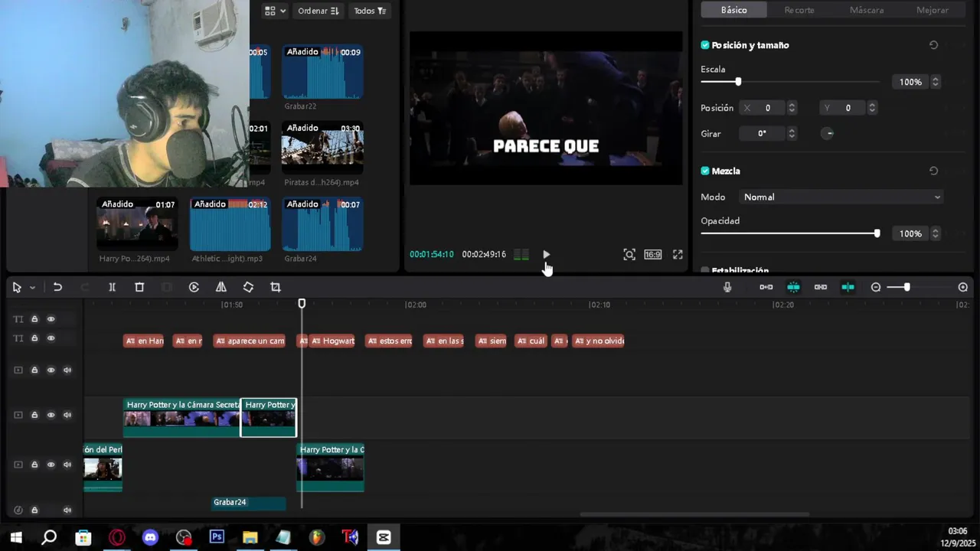Start voice recording with microphone icon
Viewport: 980px width, 551px height.
(x=727, y=287)
